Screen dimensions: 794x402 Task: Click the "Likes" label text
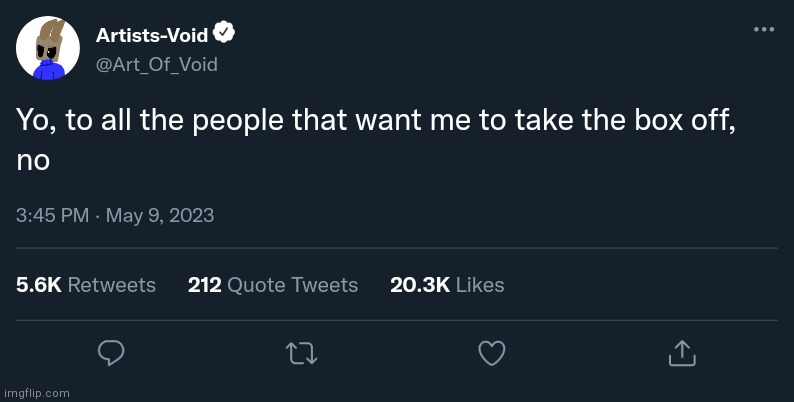click(x=480, y=285)
